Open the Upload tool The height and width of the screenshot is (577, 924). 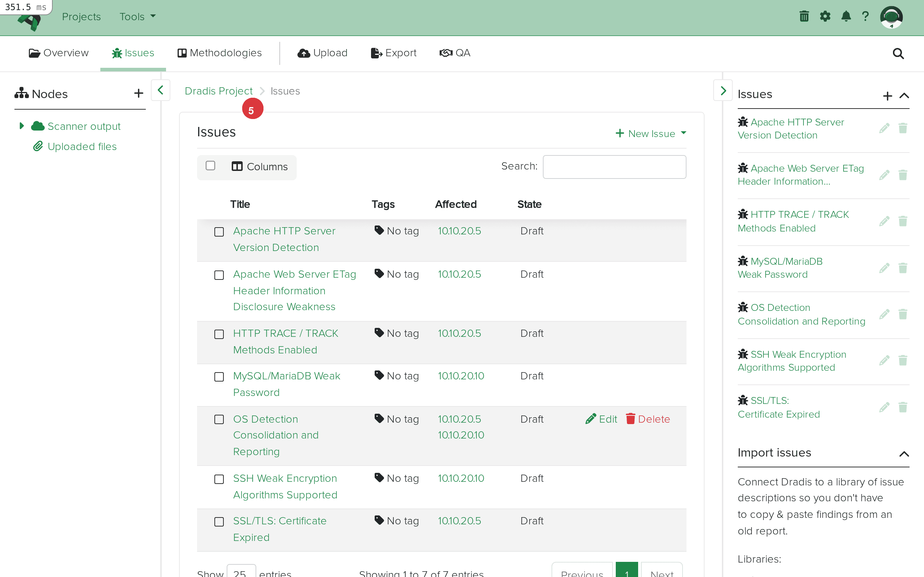pyautogui.click(x=322, y=53)
